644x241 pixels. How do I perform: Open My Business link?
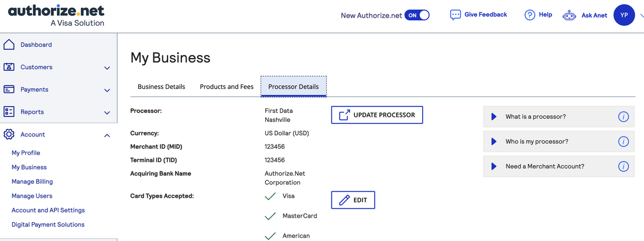(29, 167)
